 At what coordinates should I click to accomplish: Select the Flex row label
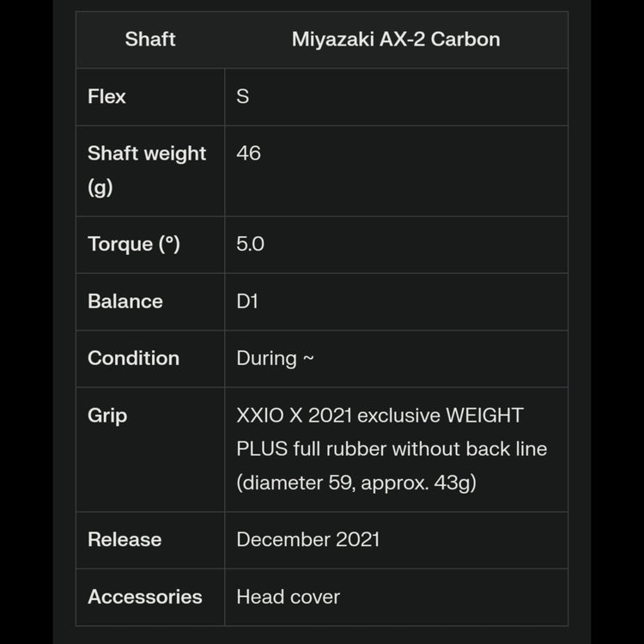[106, 96]
